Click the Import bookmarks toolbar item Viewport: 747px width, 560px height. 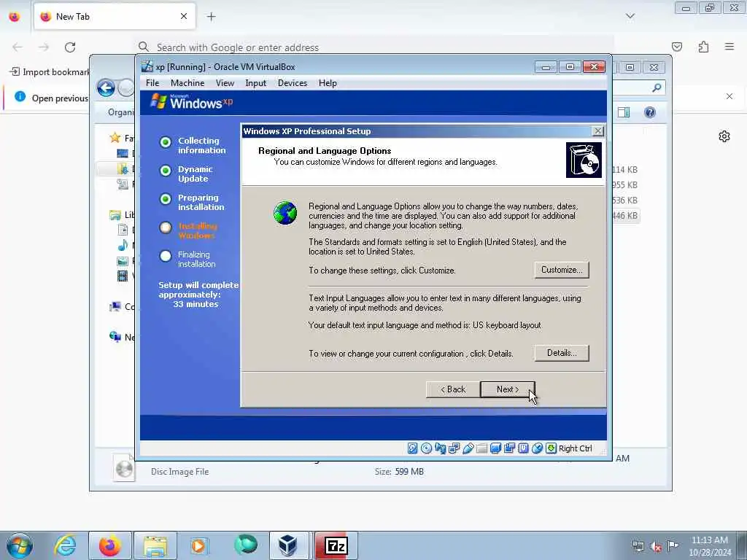tap(49, 72)
